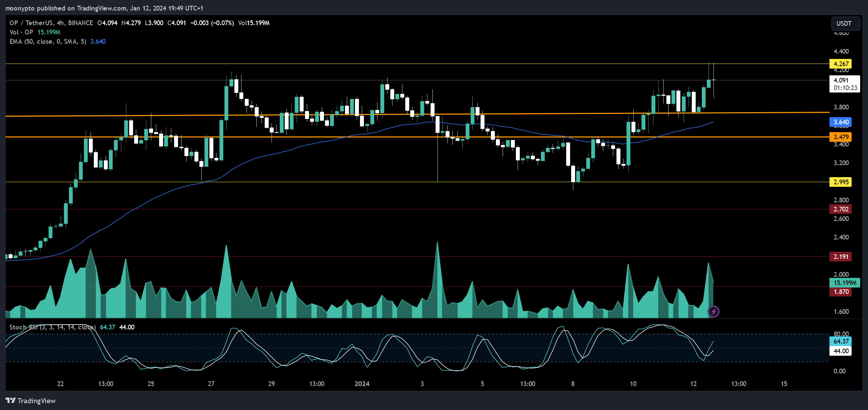Click the 15.199M volume axis label
The height and width of the screenshot is (410, 868).
point(845,283)
